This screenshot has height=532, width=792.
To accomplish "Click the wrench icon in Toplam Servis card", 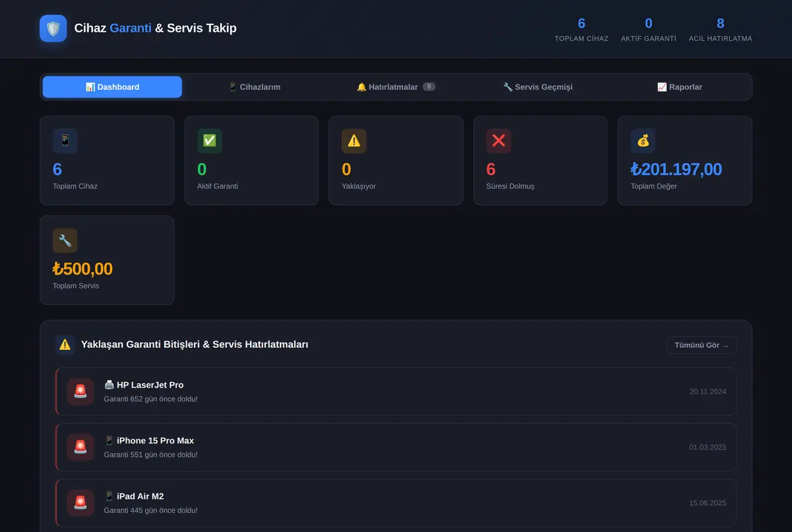I will tap(65, 240).
